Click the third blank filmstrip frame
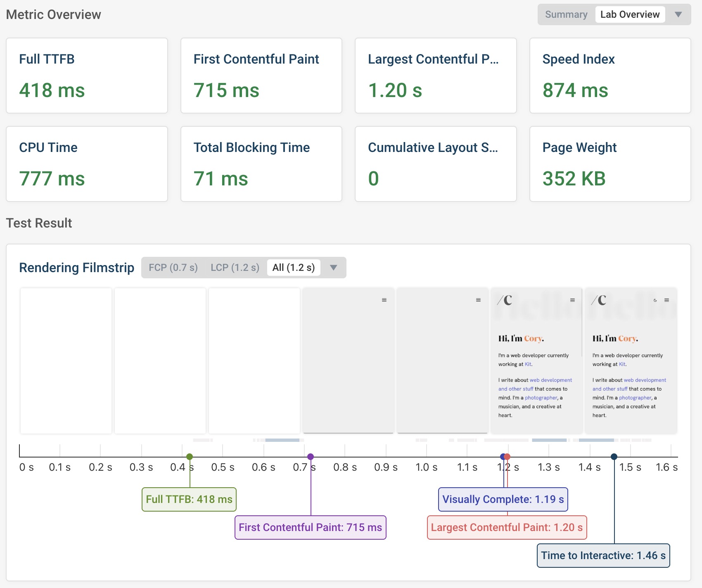The height and width of the screenshot is (588, 702). pyautogui.click(x=254, y=360)
